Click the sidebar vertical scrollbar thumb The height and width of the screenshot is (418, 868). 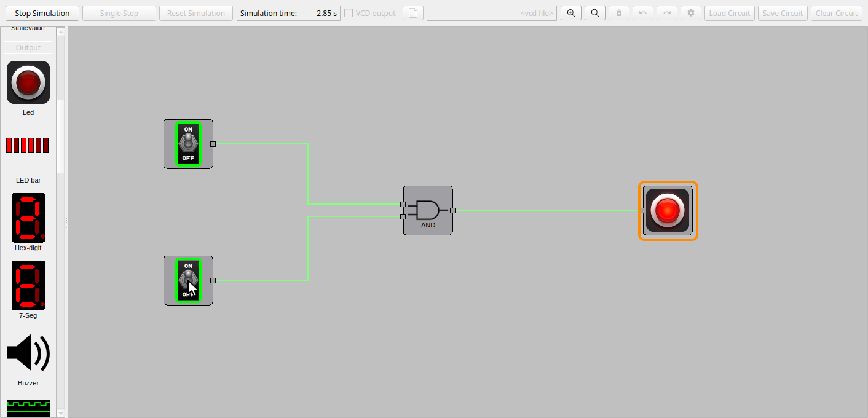coord(60,136)
